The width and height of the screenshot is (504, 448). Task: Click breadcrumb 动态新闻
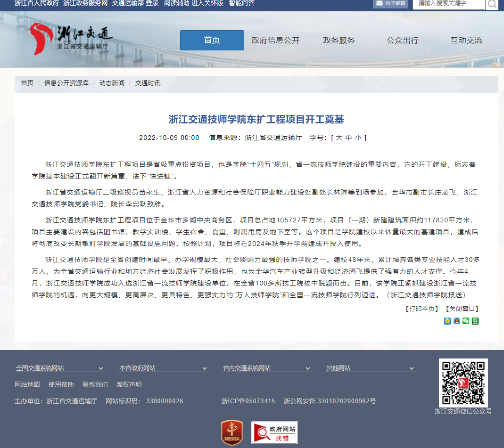pos(112,83)
